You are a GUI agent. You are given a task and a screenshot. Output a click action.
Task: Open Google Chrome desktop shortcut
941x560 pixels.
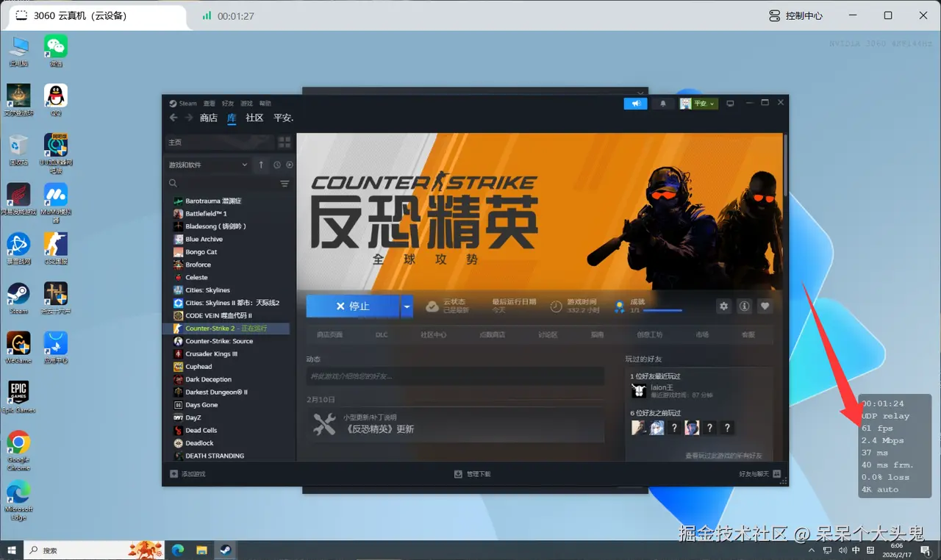pyautogui.click(x=18, y=450)
